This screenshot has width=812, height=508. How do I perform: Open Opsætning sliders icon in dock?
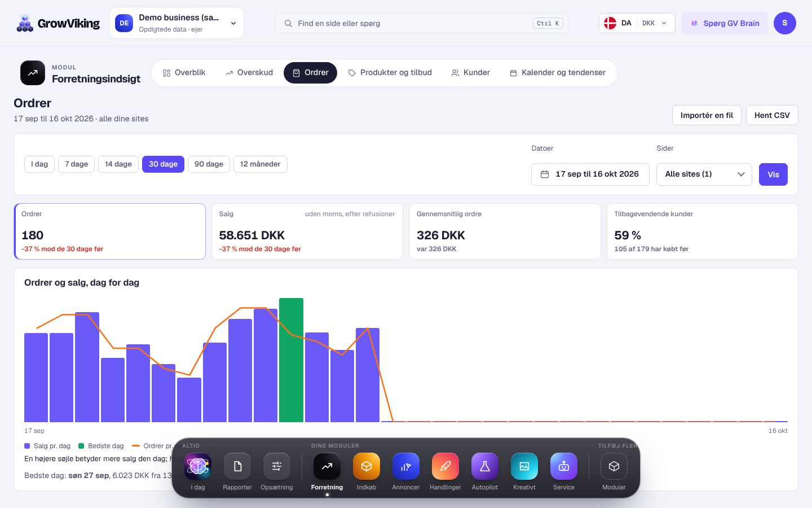point(277,466)
